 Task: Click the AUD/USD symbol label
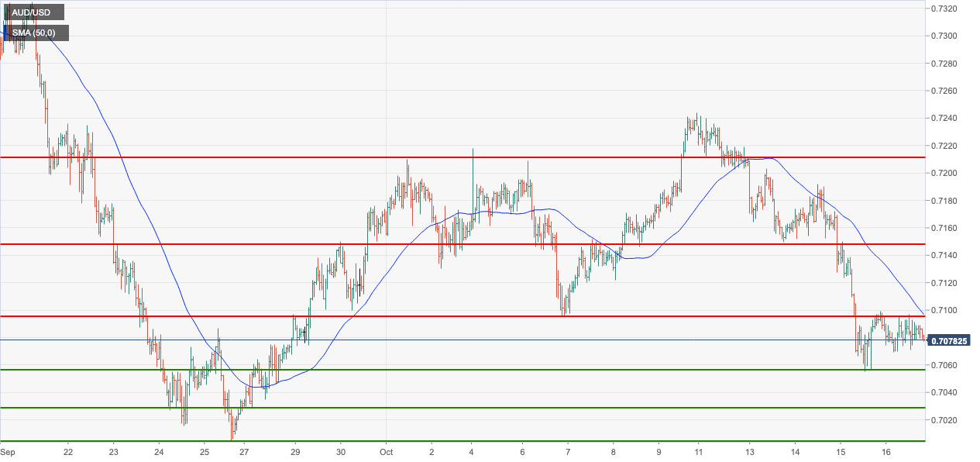[x=33, y=13]
